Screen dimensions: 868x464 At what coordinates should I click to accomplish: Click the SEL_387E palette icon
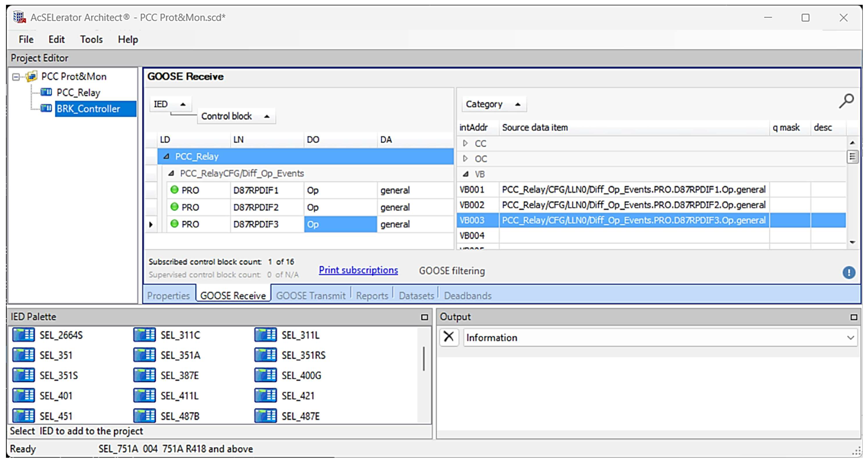(x=144, y=375)
